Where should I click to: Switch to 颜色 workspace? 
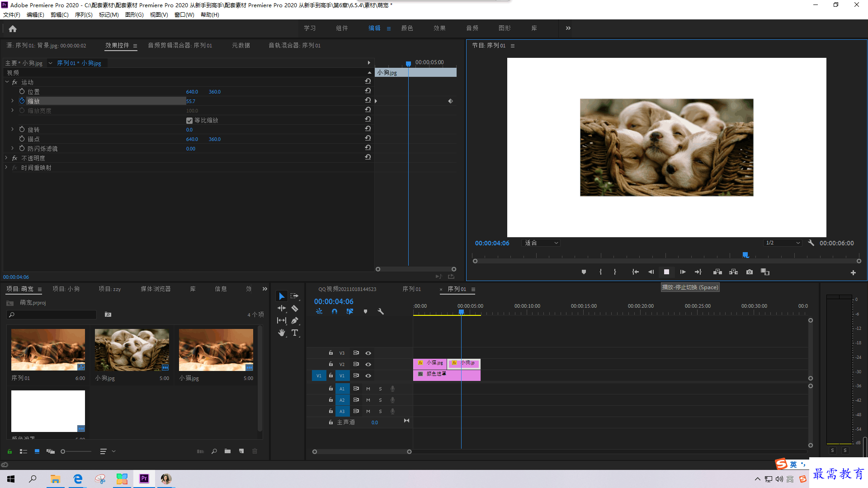407,28
